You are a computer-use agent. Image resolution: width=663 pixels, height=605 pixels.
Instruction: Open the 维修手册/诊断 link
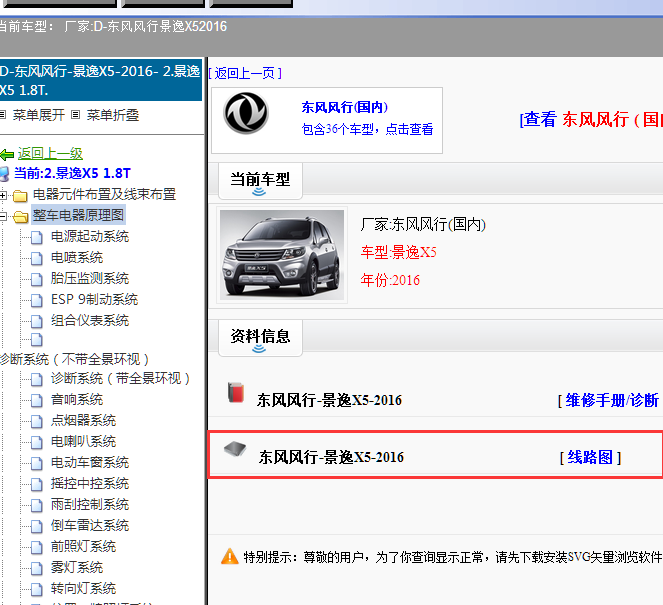tap(611, 400)
